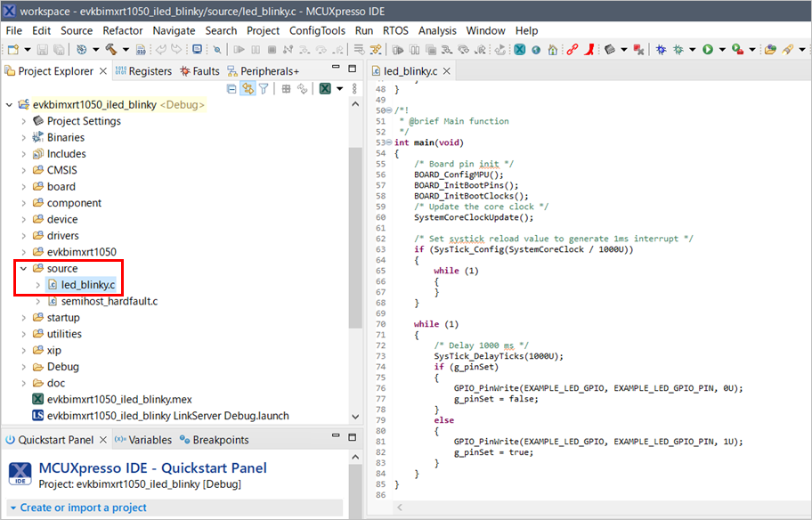Viewport: 812px width, 520px height.
Task: Click the Save All toolbar icon
Action: click(x=59, y=50)
